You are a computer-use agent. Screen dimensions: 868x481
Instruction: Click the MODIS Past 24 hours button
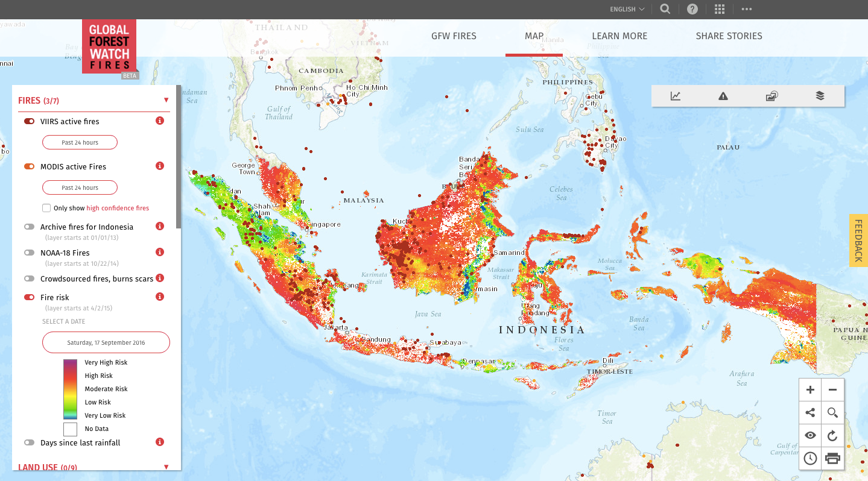tap(80, 187)
